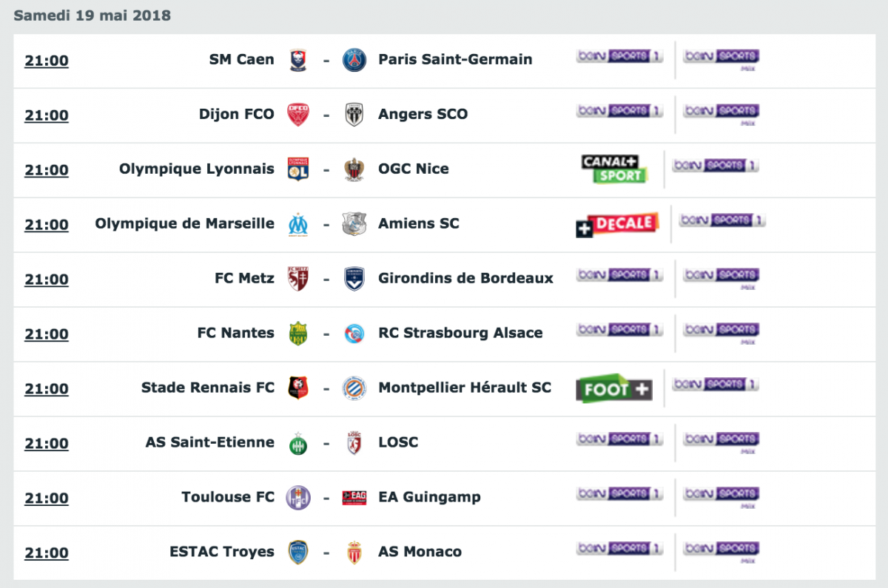
Task: Click the Canal+ Décalé channel logo
Action: coord(617,225)
